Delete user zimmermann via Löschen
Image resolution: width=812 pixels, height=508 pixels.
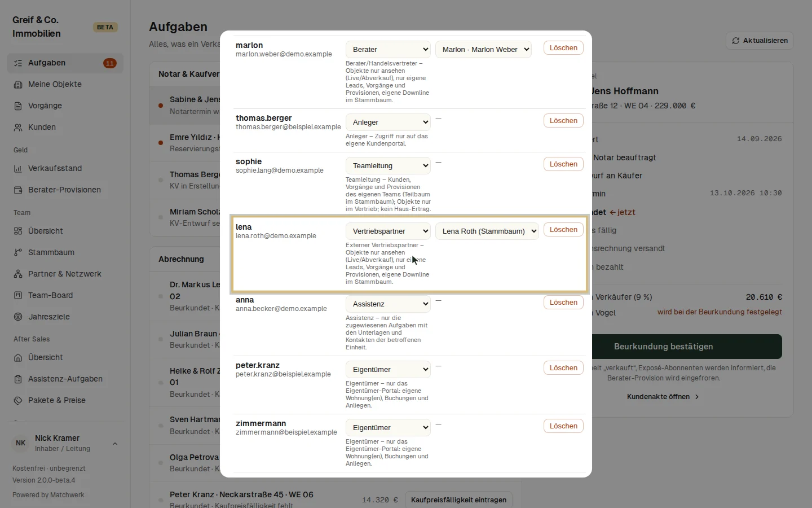click(x=563, y=426)
